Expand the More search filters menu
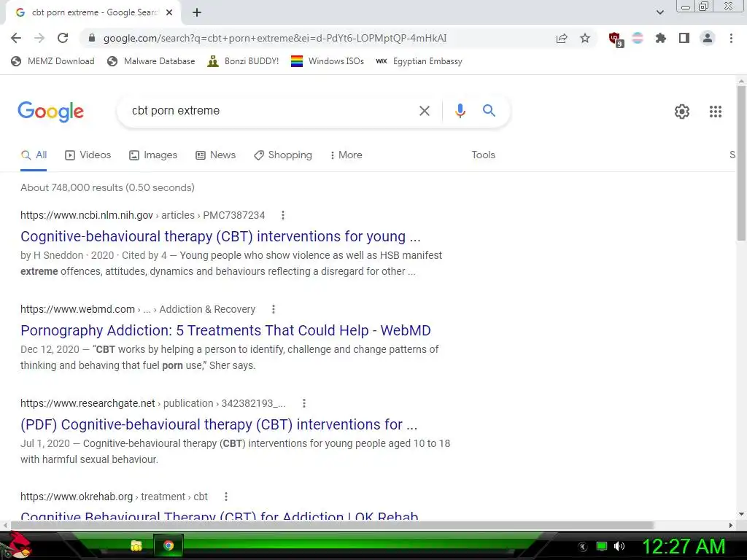This screenshot has width=747, height=560. 347,155
